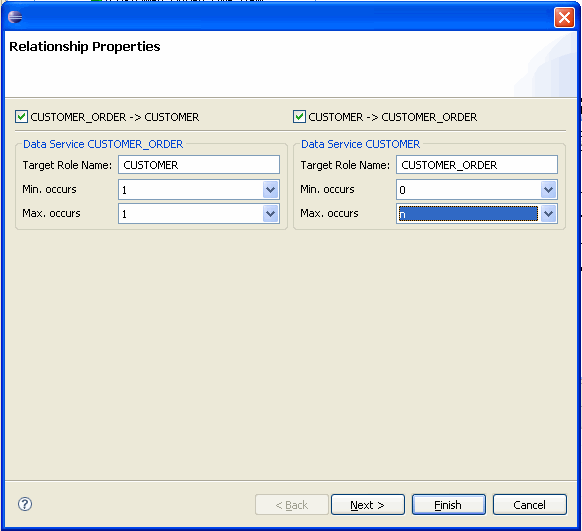
Task: Click the Finish button
Action: (x=448, y=505)
